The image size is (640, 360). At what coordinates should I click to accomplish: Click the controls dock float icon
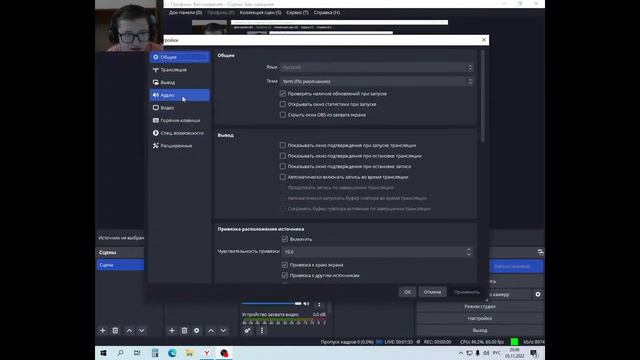click(x=540, y=252)
